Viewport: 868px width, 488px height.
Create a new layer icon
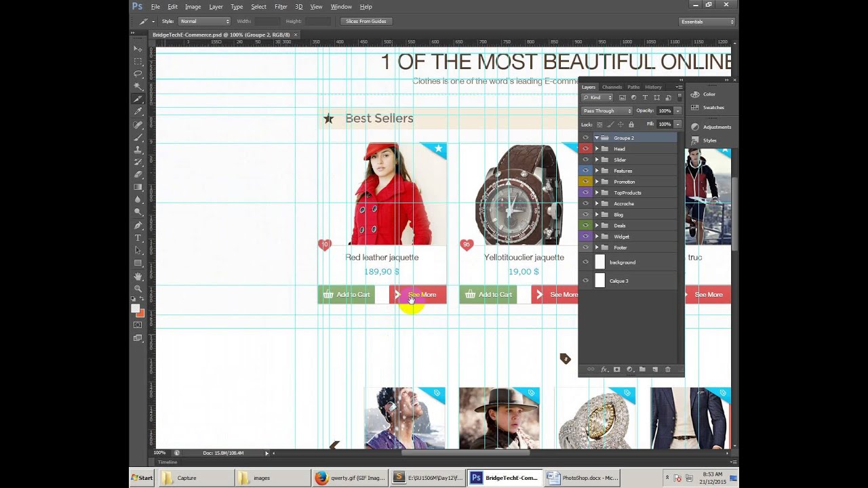pyautogui.click(x=655, y=369)
